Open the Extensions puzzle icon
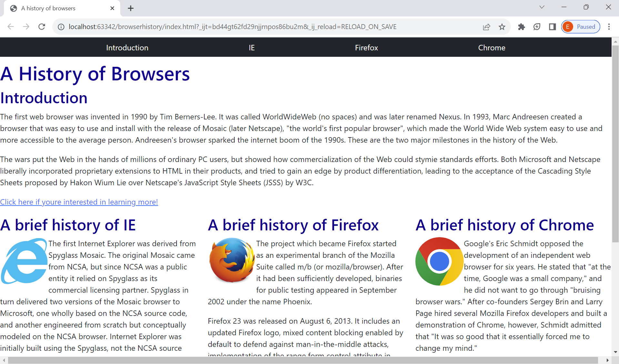 click(521, 27)
